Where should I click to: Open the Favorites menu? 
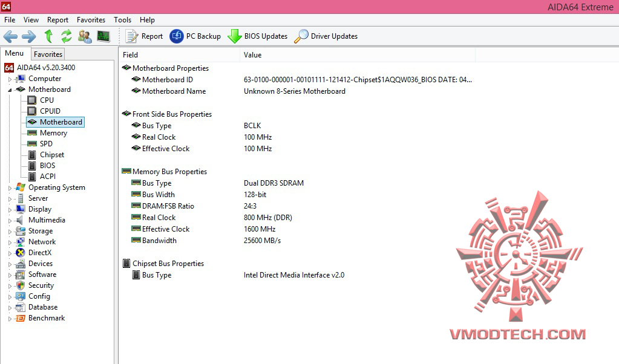(91, 20)
